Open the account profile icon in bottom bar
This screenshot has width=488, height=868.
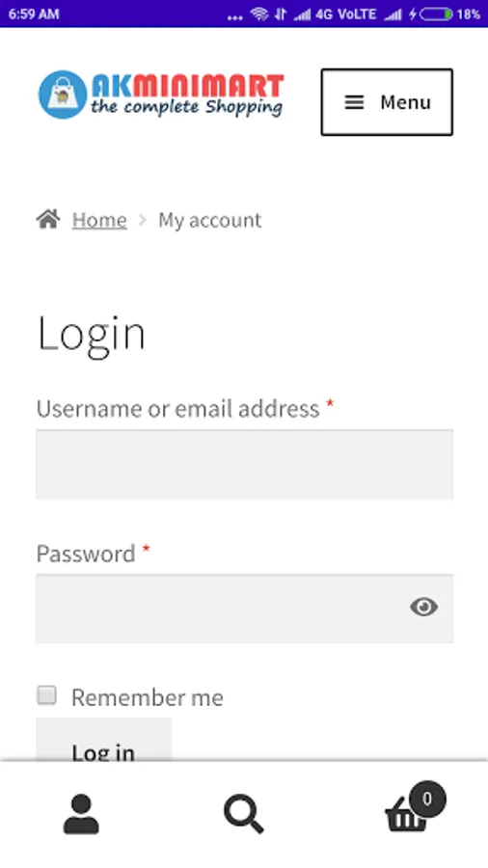pos(81,814)
